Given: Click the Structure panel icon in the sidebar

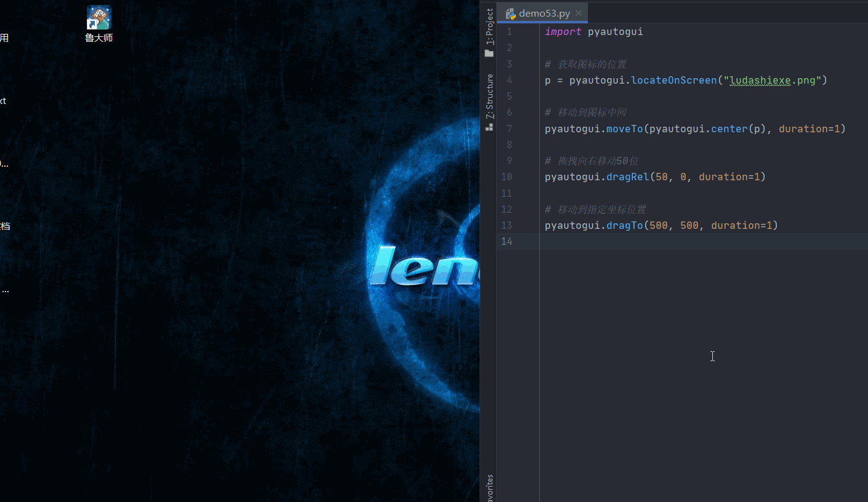Looking at the screenshot, I should coord(489,127).
